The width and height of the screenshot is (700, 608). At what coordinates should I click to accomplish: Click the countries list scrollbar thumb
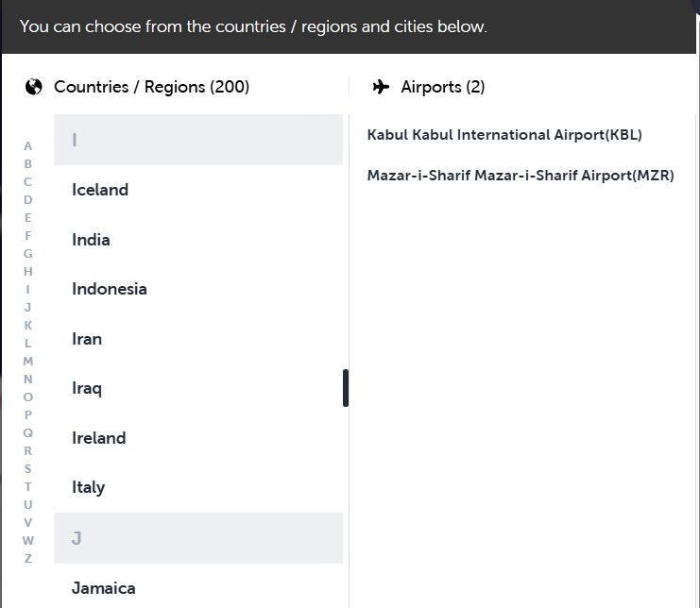(x=346, y=388)
